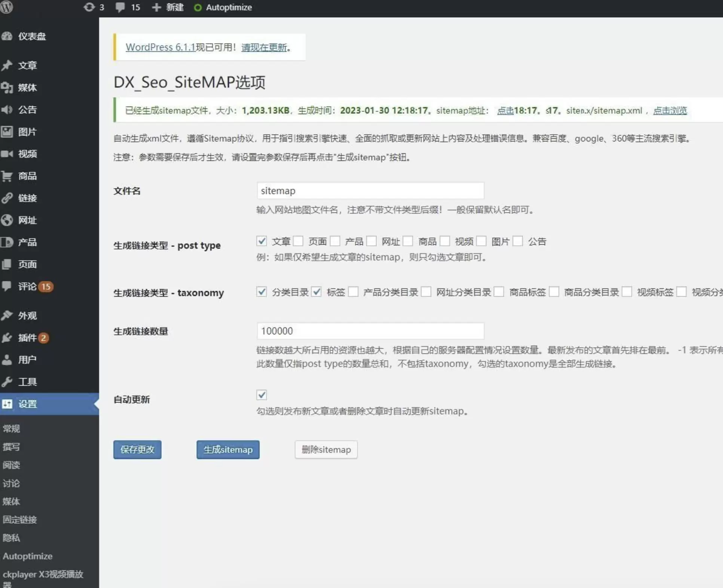Check the 公告 post type checkbox

pyautogui.click(x=518, y=241)
